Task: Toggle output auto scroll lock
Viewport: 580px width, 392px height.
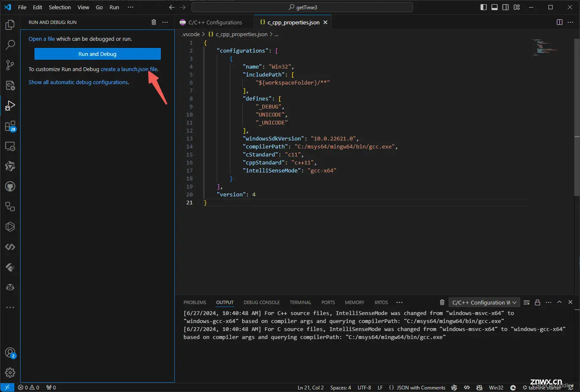Action: pyautogui.click(x=537, y=302)
